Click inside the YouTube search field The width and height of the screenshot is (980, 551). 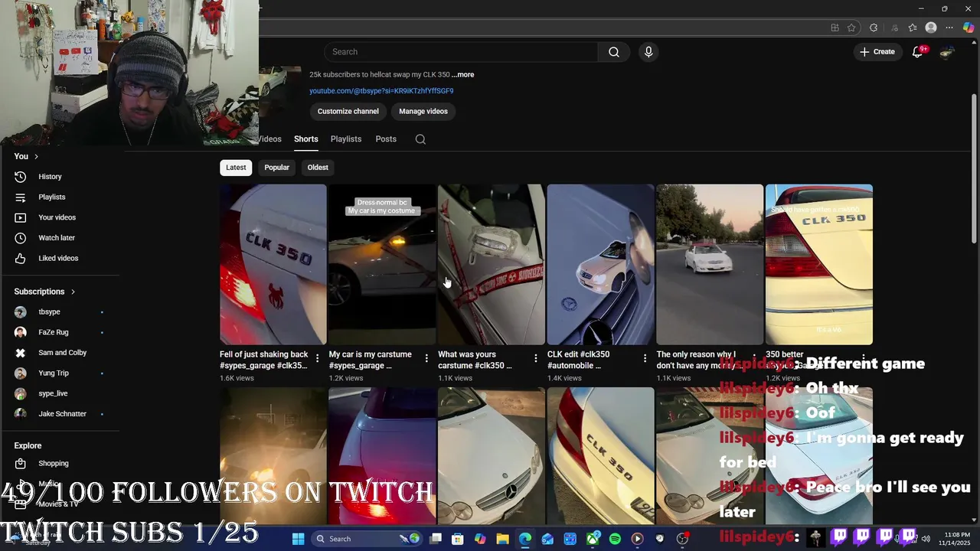tap(461, 52)
